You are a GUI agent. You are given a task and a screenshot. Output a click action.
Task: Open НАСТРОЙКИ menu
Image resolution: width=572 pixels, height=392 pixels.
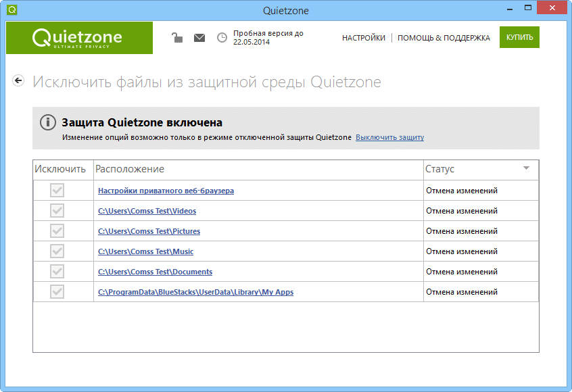(364, 38)
